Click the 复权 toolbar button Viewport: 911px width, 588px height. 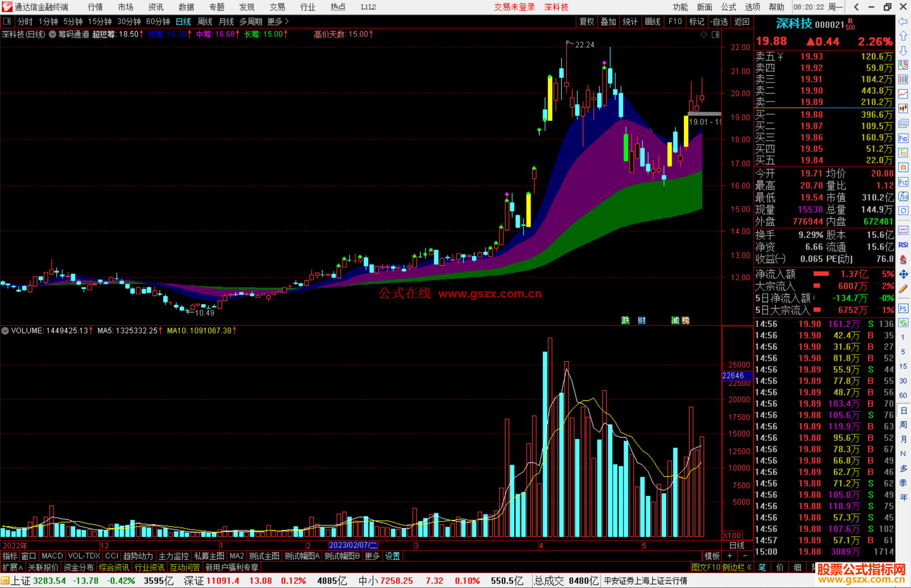point(586,21)
